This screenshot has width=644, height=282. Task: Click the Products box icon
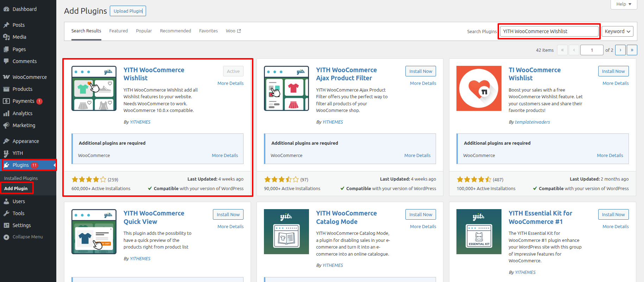click(6, 89)
